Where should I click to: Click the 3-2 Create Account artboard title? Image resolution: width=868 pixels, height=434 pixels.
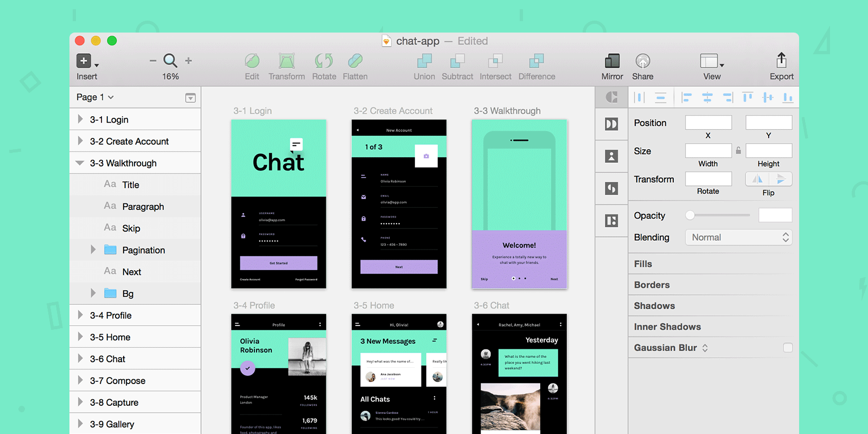click(x=393, y=111)
